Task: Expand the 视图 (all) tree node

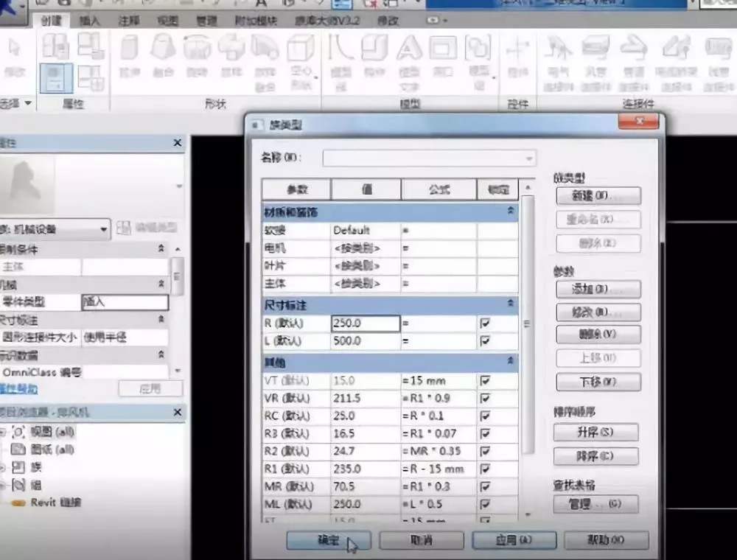Action: point(2,431)
